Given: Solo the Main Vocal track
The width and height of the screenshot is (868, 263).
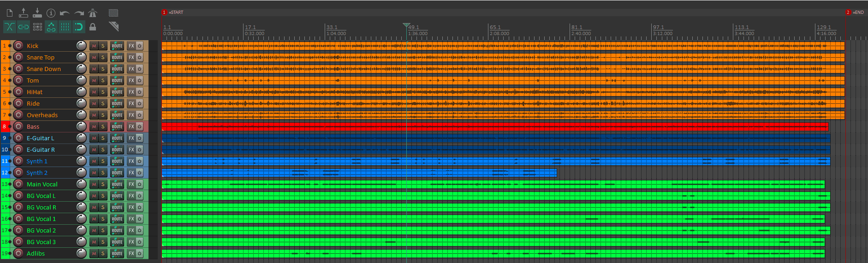Looking at the screenshot, I should pos(103,184).
